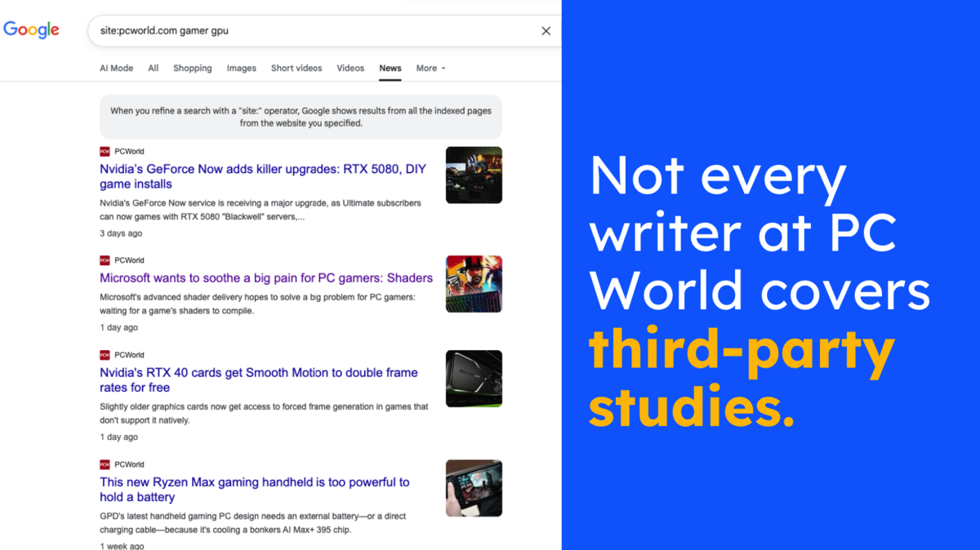The height and width of the screenshot is (550, 980).
Task: Open the Ryzen Max handheld thumbnail
Action: point(474,488)
